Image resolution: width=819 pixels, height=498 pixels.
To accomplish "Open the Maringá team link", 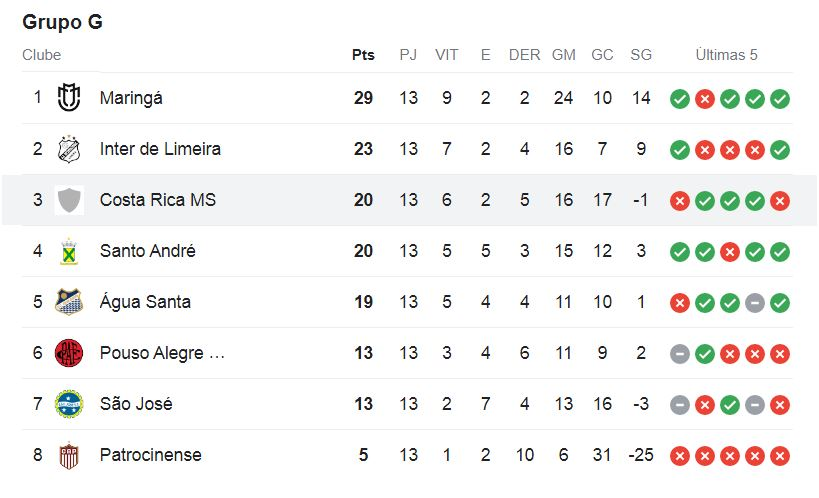I will tap(131, 98).
